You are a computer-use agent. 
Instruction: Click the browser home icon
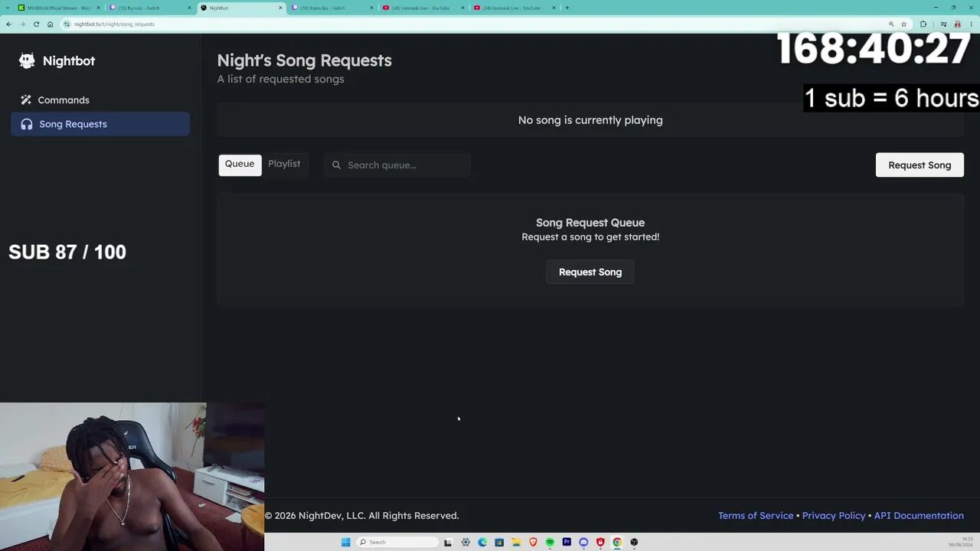pos(50,24)
